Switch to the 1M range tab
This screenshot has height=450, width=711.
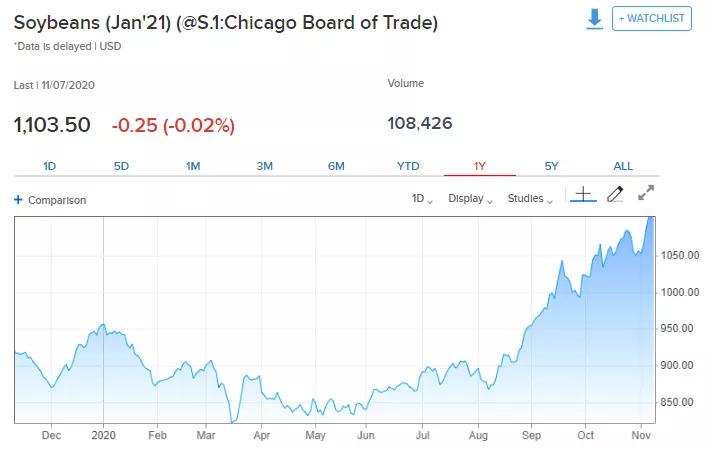pyautogui.click(x=193, y=166)
